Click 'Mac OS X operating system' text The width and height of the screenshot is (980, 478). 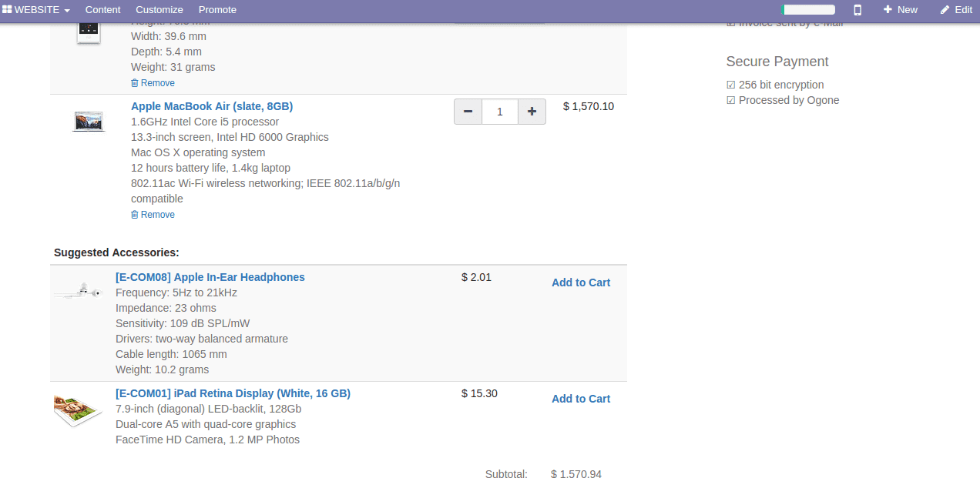point(198,152)
